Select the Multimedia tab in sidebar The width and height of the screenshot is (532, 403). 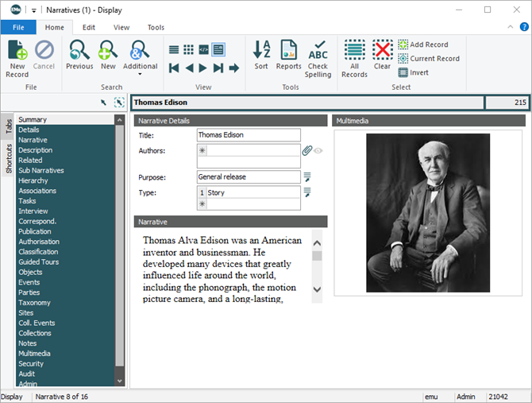34,354
